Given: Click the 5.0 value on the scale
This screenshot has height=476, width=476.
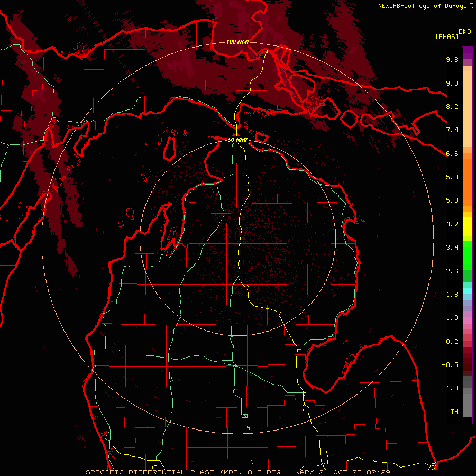Looking at the screenshot, I should pyautogui.click(x=452, y=200).
